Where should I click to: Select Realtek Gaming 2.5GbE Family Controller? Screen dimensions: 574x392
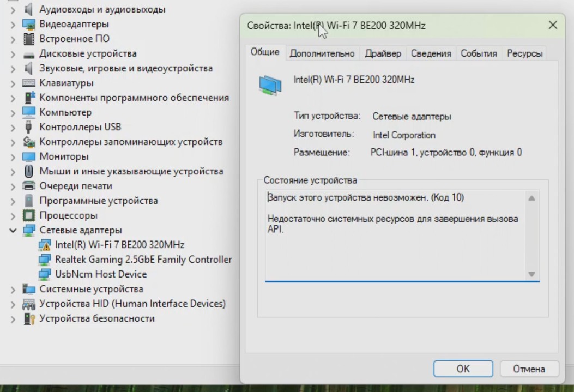[143, 260]
